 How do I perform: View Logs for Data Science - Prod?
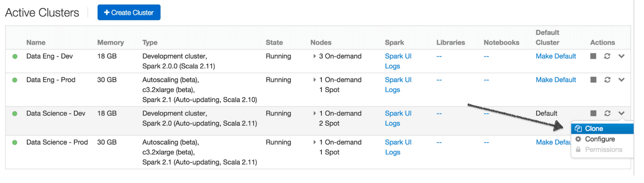tap(392, 152)
